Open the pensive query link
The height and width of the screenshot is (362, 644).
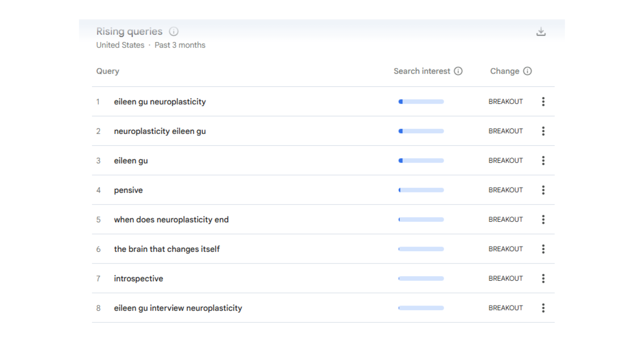(128, 190)
